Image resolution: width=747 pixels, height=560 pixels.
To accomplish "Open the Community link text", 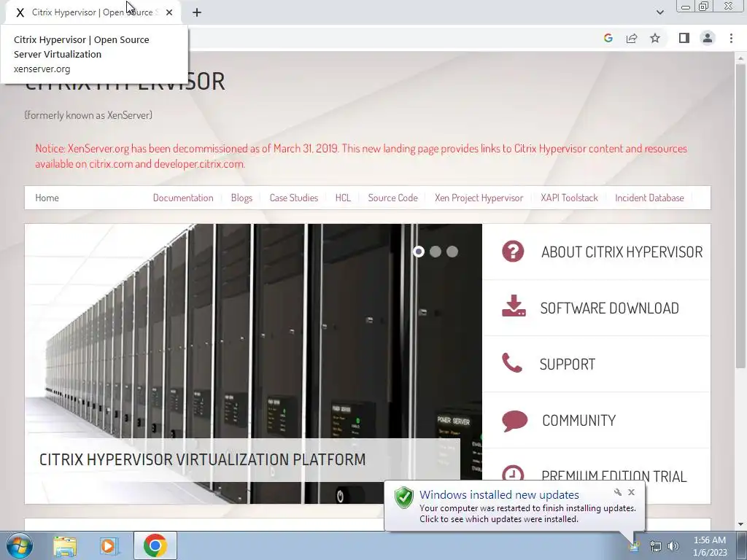I will coord(578,421).
